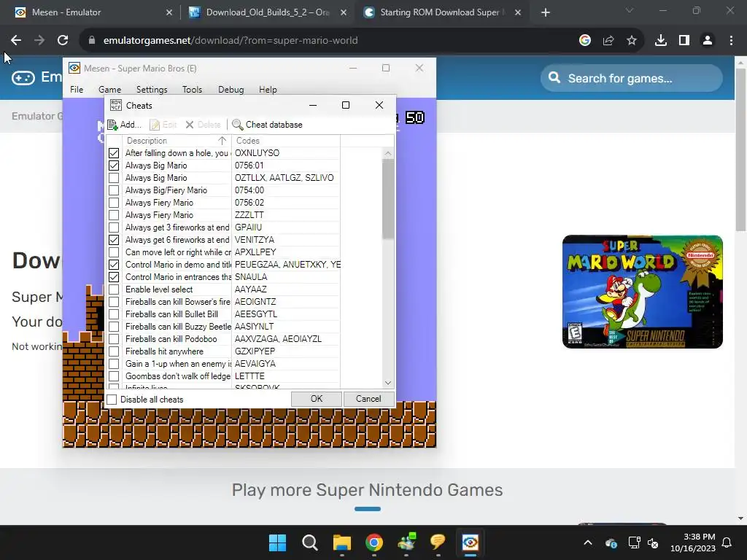Viewport: 747px width, 560px height.
Task: Open the Tools menu in Mesen
Action: pyautogui.click(x=192, y=90)
